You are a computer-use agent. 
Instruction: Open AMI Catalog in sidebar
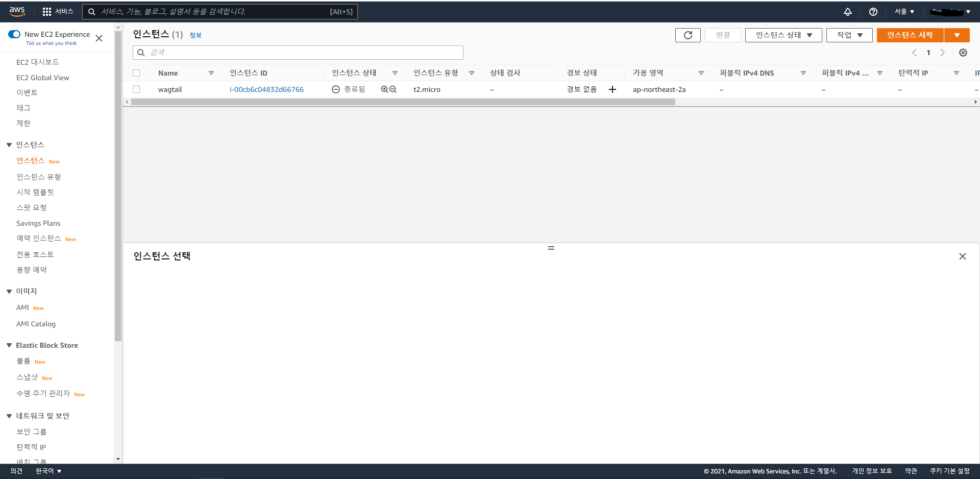(36, 324)
